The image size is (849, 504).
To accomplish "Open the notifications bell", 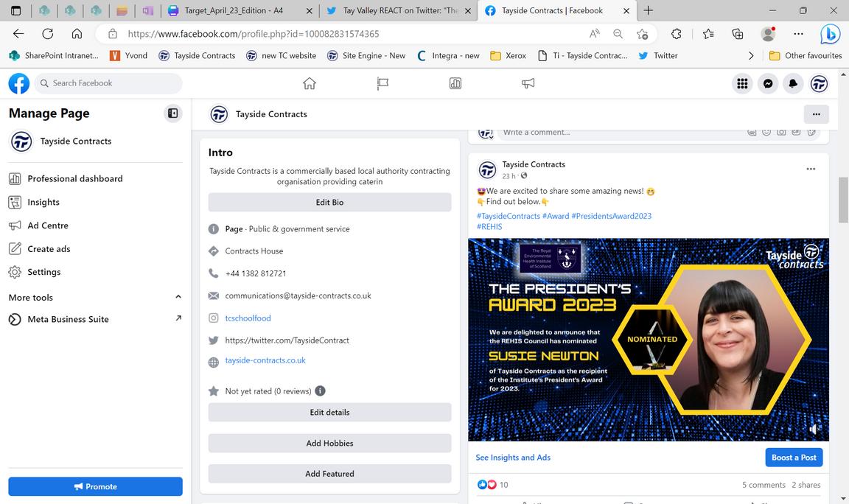I will pos(793,83).
